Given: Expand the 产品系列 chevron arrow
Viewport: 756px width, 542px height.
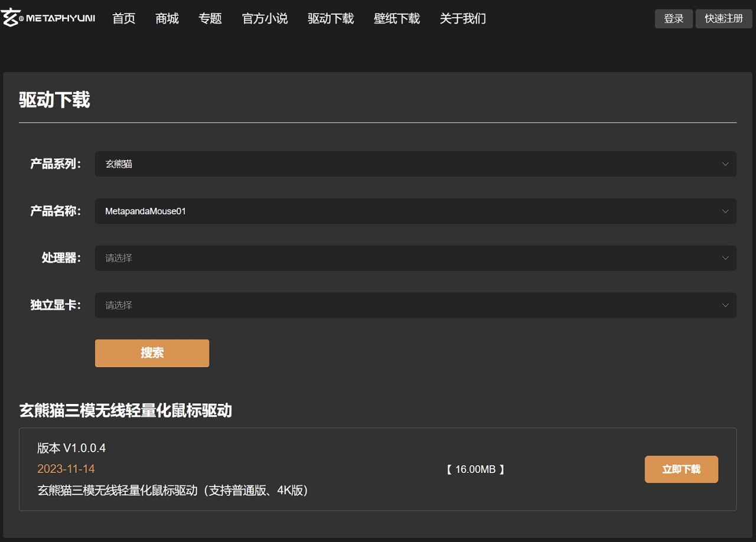Looking at the screenshot, I should [x=725, y=164].
